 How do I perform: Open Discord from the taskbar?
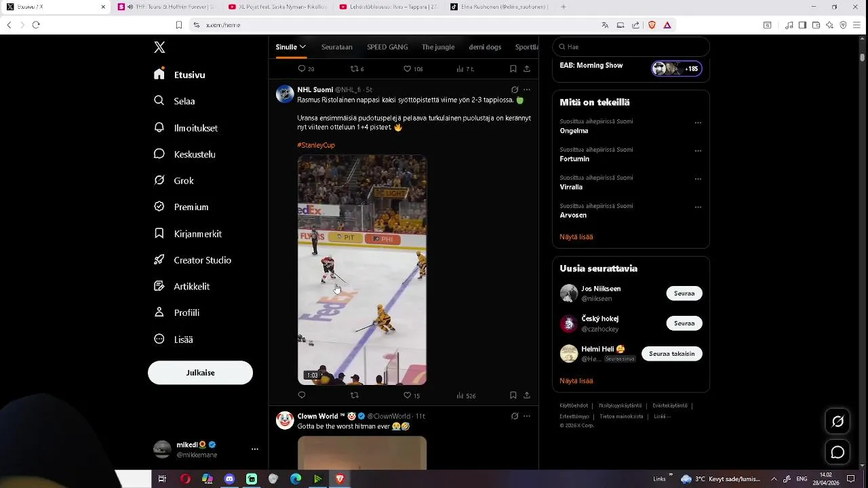(229, 479)
